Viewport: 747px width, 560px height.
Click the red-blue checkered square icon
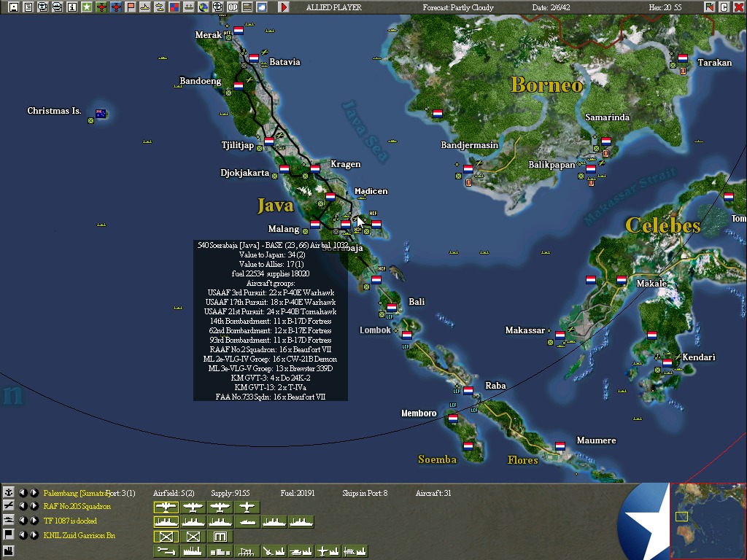tap(174, 7)
